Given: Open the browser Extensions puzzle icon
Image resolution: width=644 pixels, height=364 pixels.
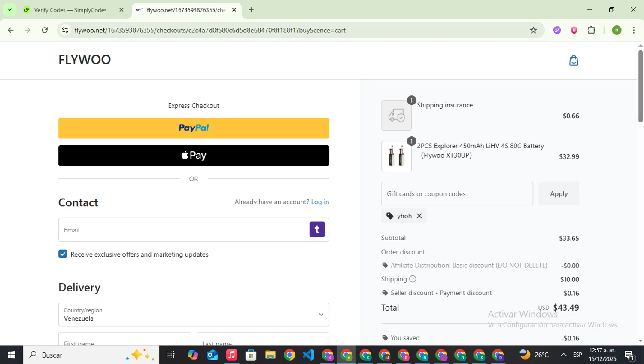Looking at the screenshot, I should (591, 30).
